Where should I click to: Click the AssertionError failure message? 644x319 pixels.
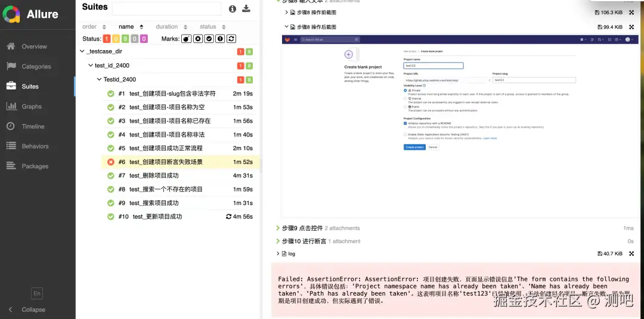click(454, 290)
